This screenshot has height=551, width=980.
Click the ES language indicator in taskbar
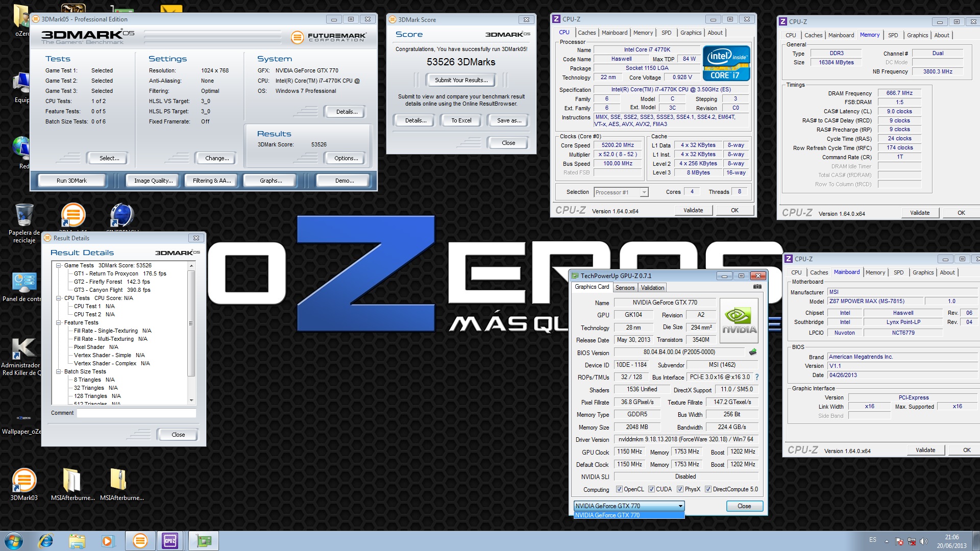pyautogui.click(x=873, y=540)
